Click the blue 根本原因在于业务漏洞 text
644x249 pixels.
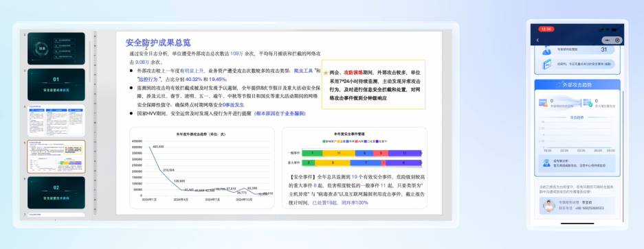[280, 113]
